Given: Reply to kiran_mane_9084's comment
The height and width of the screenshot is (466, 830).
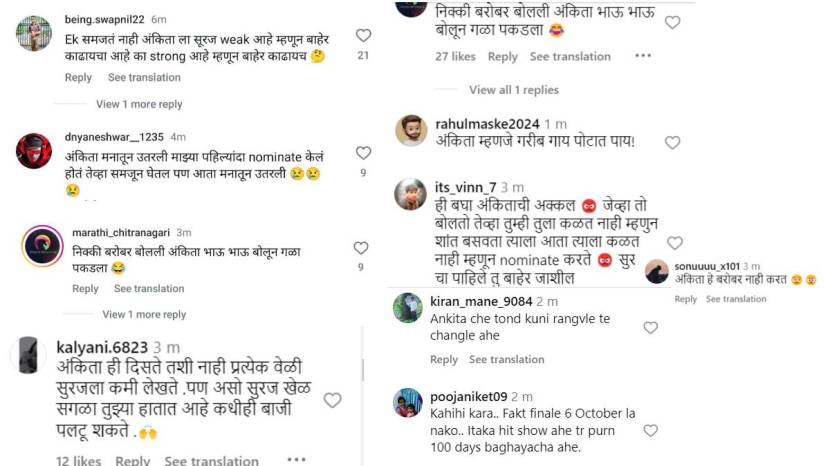Looking at the screenshot, I should (x=443, y=359).
